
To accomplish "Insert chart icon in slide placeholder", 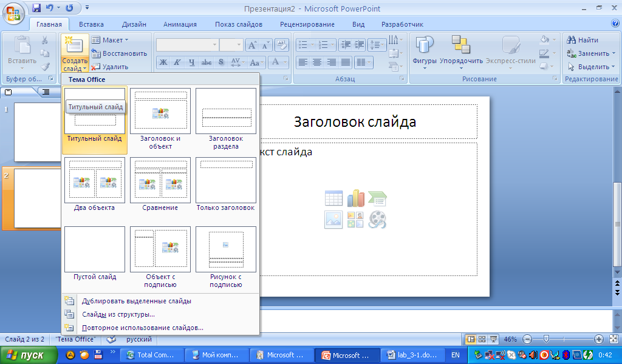I will coord(355,198).
